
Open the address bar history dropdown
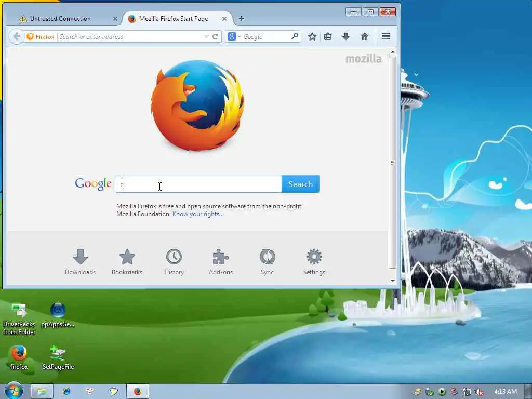206,37
